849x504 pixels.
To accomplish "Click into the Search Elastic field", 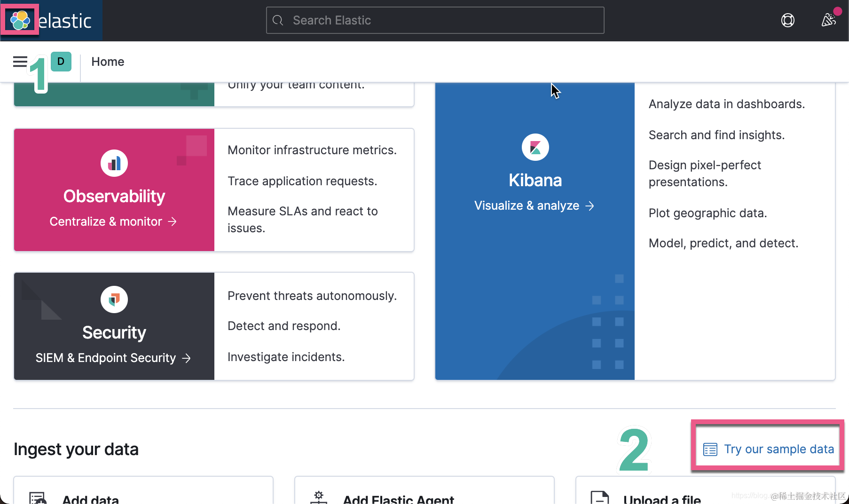I will pyautogui.click(x=435, y=20).
